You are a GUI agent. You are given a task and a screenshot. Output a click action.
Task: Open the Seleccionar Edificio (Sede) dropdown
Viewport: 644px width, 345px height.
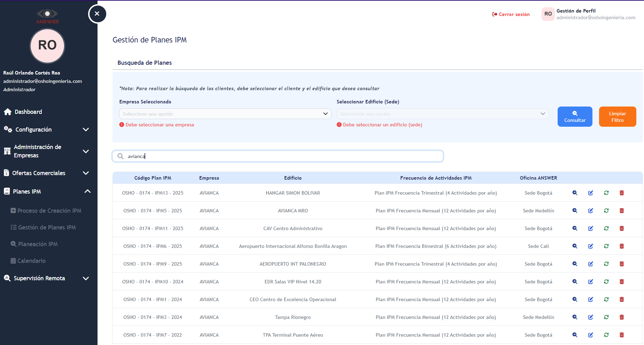(442, 114)
